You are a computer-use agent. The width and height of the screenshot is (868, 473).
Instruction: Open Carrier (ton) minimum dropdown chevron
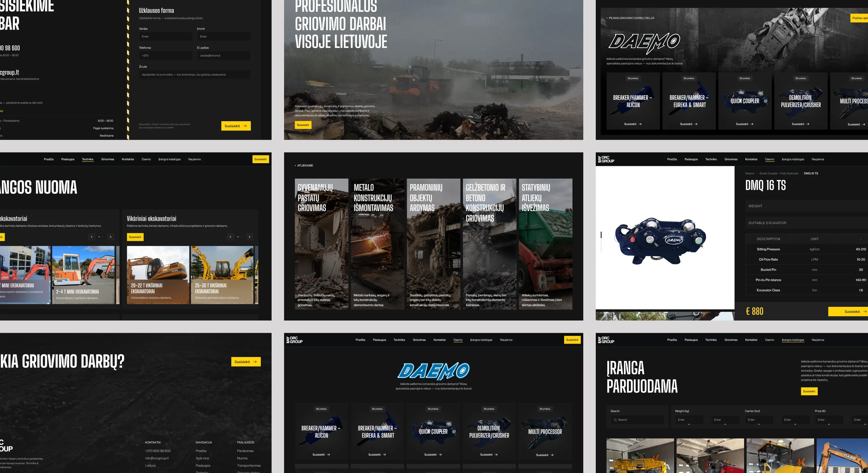(x=759, y=424)
